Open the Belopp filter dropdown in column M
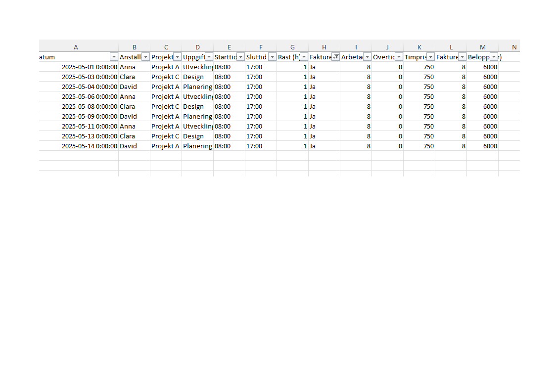Viewport: 555px width, 392px height. click(x=494, y=57)
